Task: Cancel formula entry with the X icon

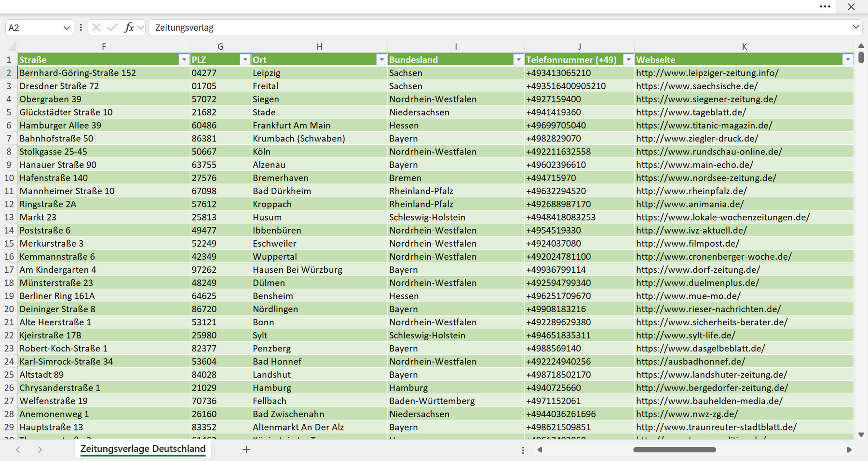Action: coord(96,28)
